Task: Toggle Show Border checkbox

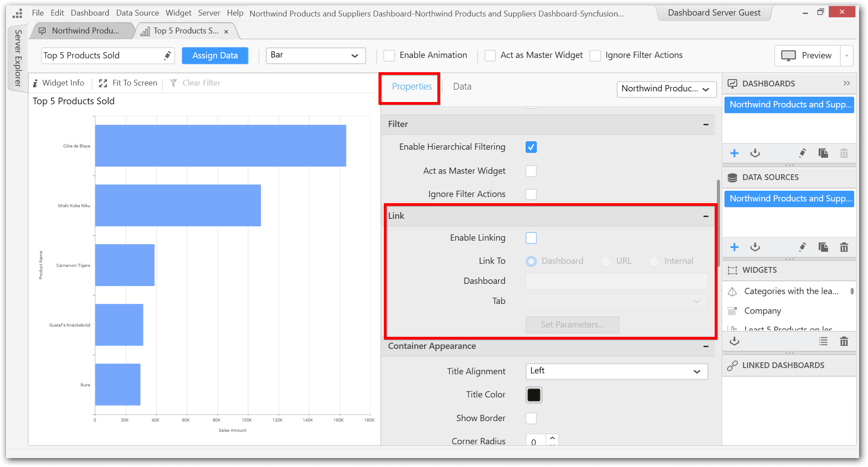Action: (x=531, y=418)
